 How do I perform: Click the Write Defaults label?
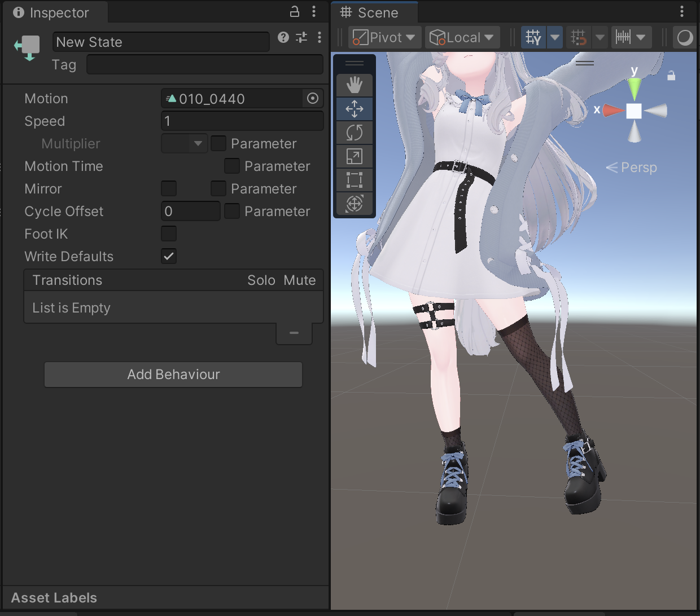coord(69,257)
